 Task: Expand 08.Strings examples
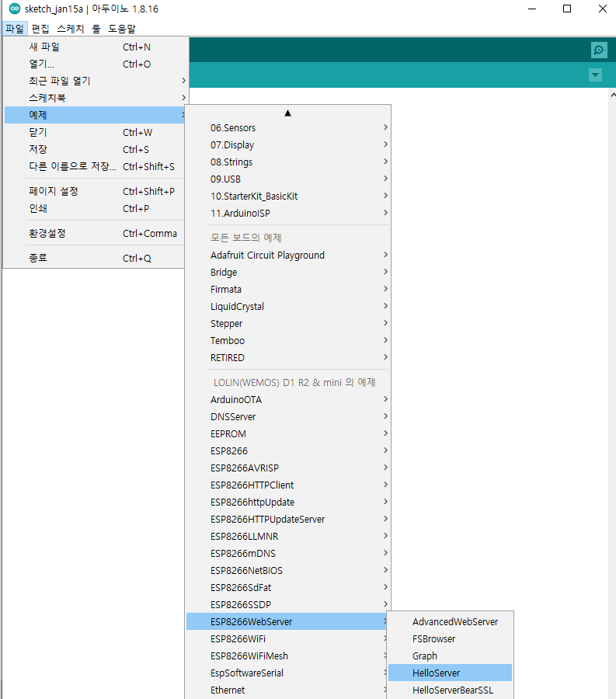[x=288, y=162]
